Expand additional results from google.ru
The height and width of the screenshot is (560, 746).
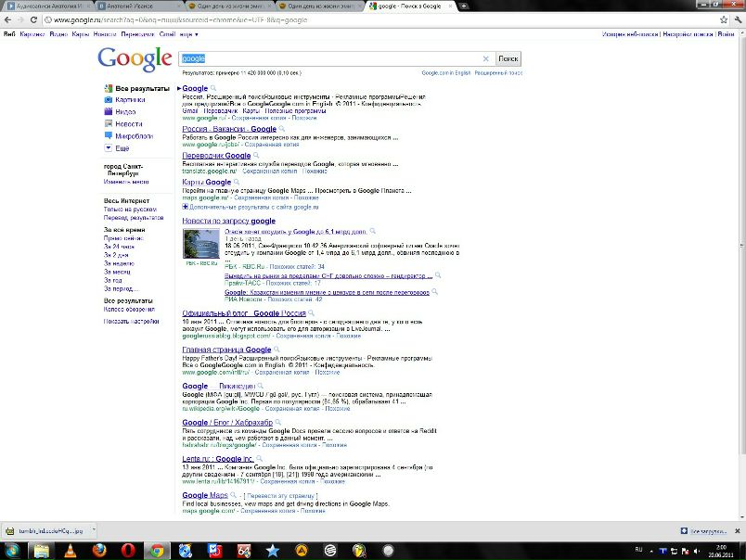tap(186, 207)
